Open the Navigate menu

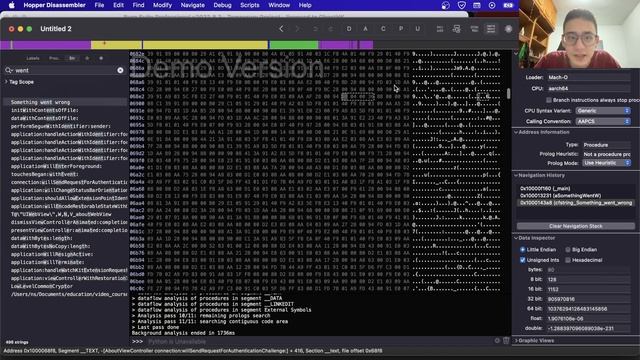[193, 5]
